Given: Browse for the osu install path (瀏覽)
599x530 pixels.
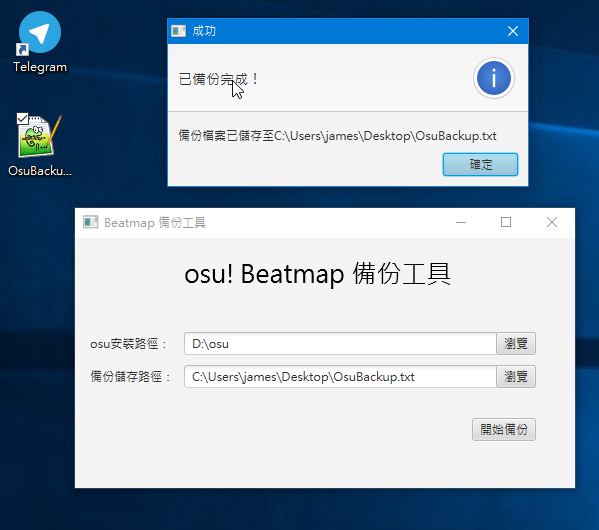Looking at the screenshot, I should pyautogui.click(x=516, y=344).
